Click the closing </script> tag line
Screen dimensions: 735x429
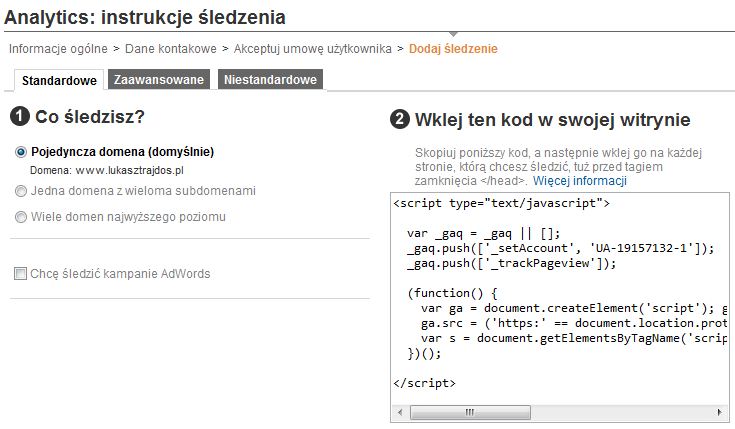coord(424,383)
